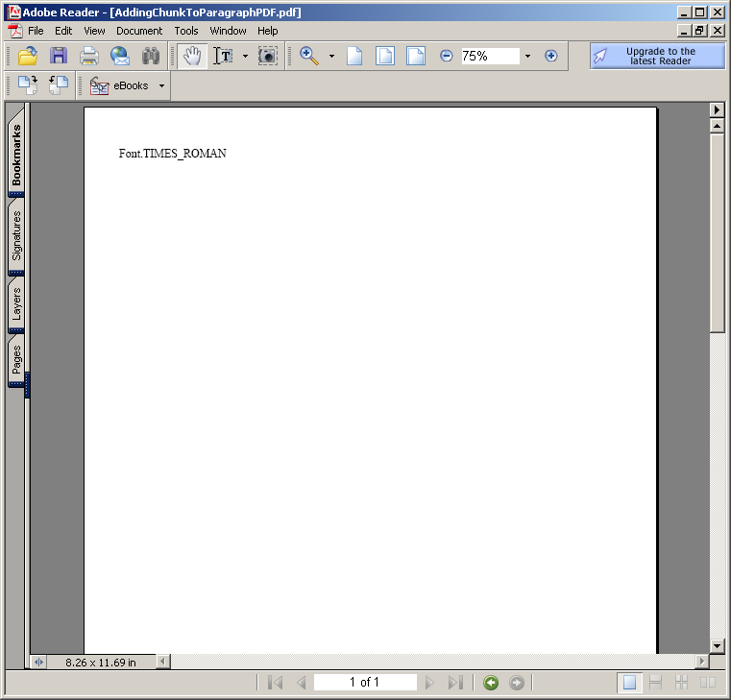Open the Layers side tab

[x=16, y=303]
